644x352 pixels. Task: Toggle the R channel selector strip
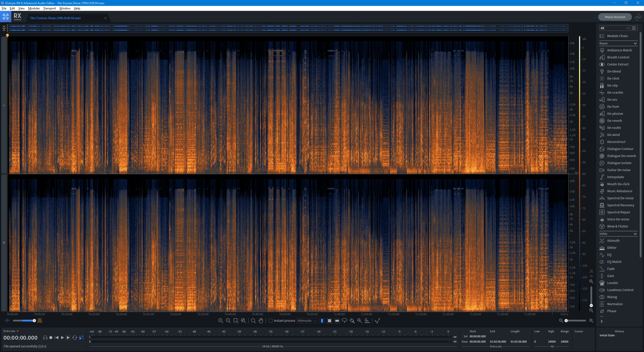[x=4, y=243]
